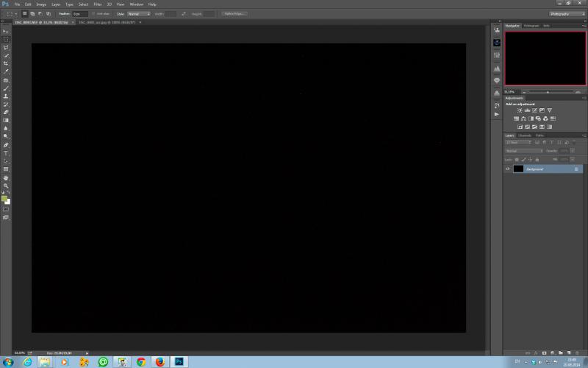Viewport: 588px width, 368px height.
Task: Click the background color swatch
Action: click(8, 202)
